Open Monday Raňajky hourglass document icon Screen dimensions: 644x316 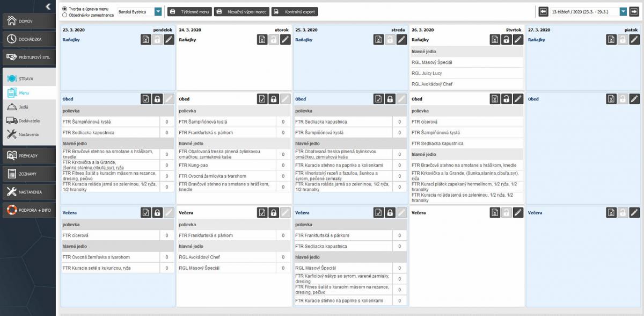click(147, 39)
